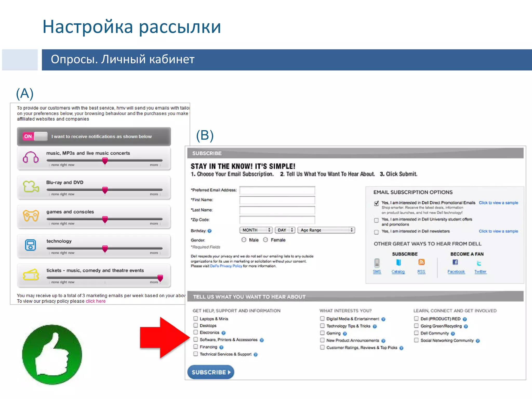Open the MONTH birthday dropdown
532x399 pixels.
(x=256, y=230)
